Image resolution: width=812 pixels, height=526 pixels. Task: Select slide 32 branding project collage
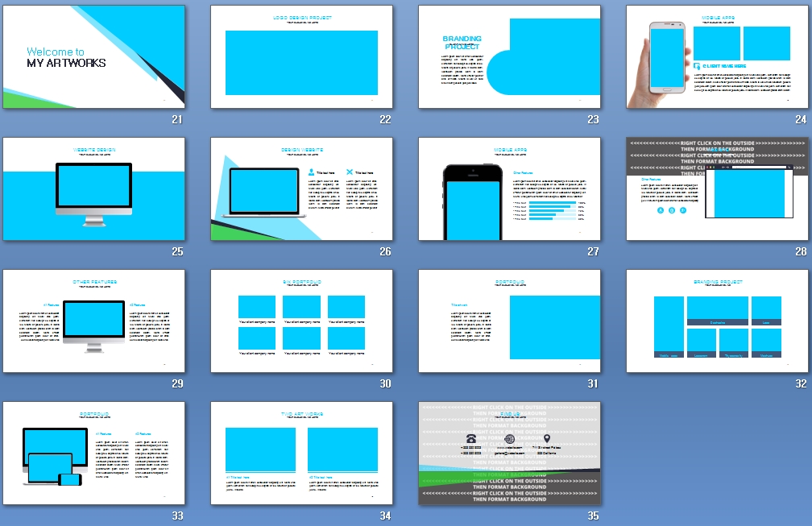click(x=717, y=321)
